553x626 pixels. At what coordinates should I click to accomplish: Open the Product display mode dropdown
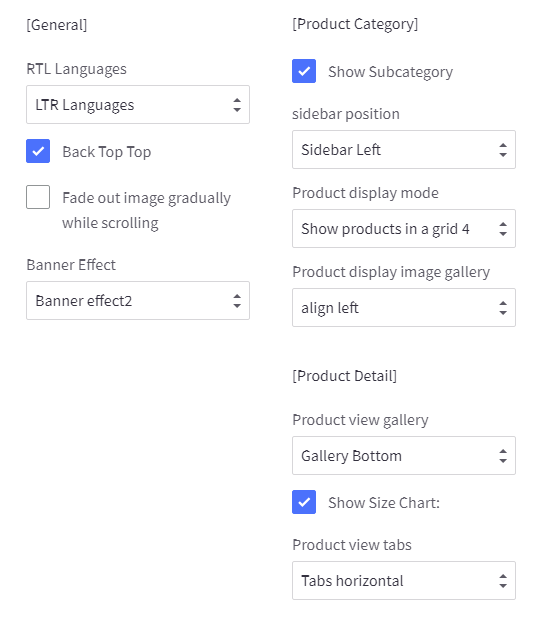(x=404, y=229)
